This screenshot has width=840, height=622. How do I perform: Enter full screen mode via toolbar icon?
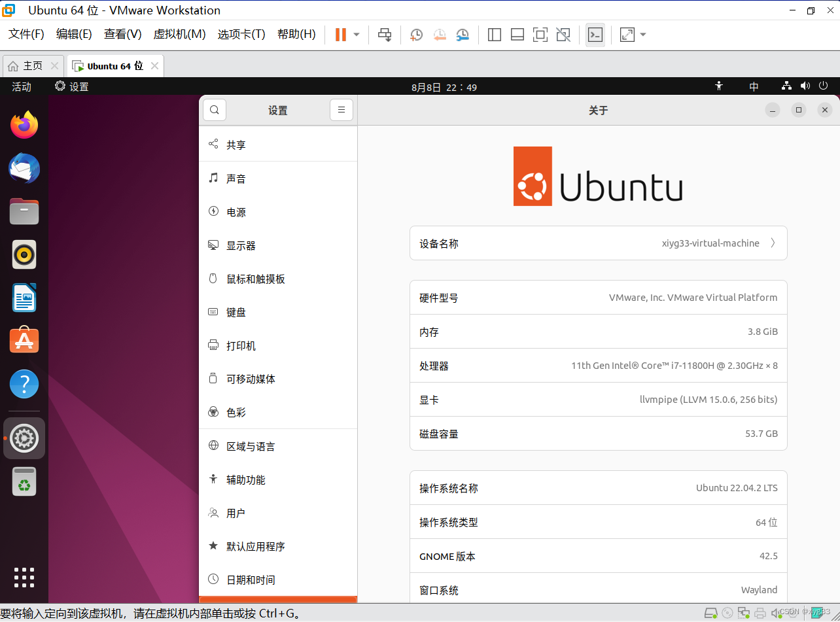[540, 35]
